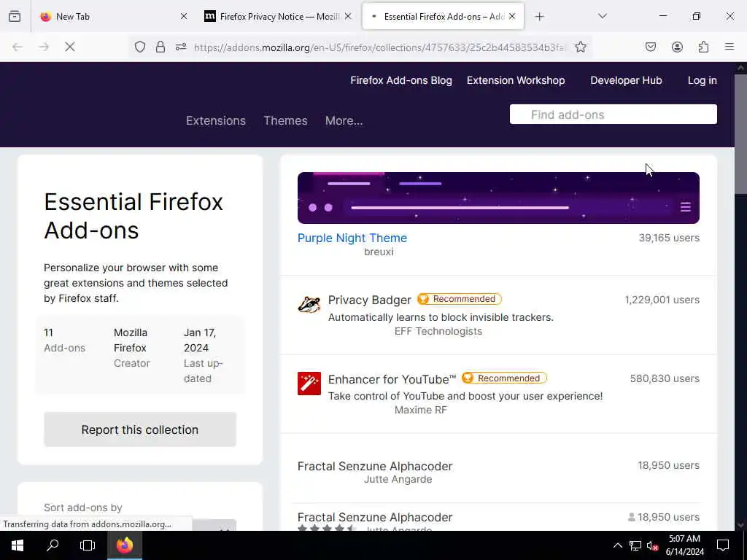Select the Essential Firefox Add-ons tab

tap(443, 16)
